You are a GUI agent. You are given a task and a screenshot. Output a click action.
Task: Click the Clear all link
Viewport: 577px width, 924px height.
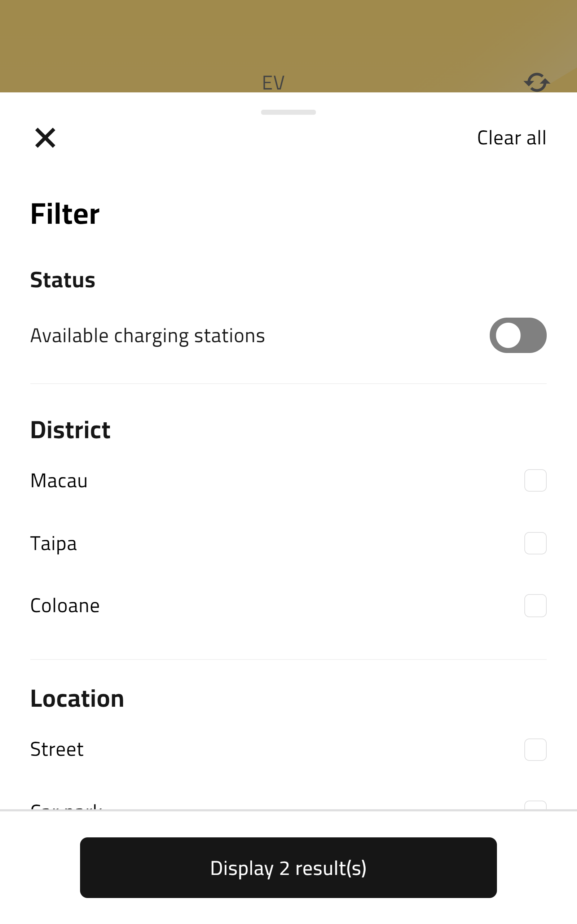(x=511, y=138)
